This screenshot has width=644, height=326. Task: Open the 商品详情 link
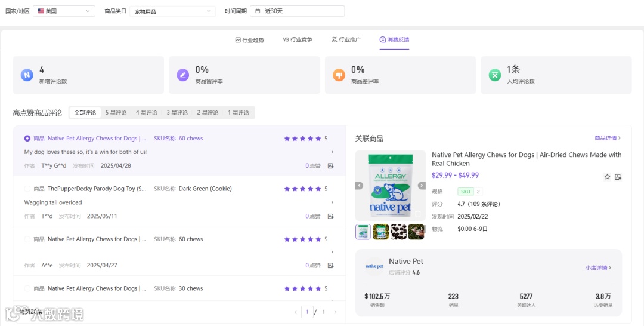pyautogui.click(x=608, y=138)
